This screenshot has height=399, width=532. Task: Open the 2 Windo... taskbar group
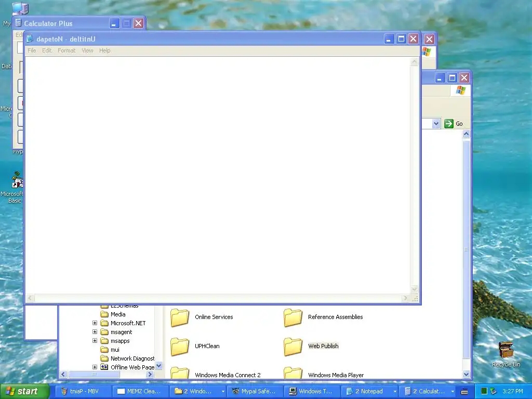pyautogui.click(x=198, y=391)
